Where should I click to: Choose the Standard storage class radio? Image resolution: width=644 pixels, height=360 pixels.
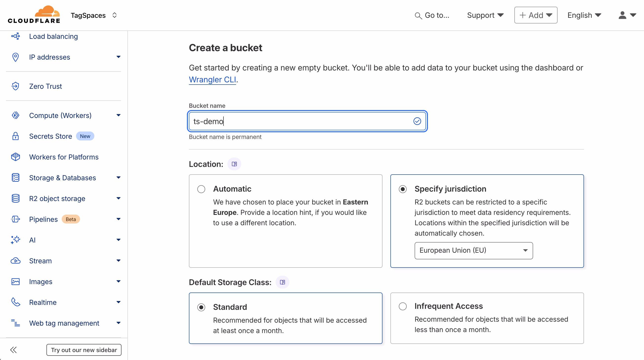201,307
